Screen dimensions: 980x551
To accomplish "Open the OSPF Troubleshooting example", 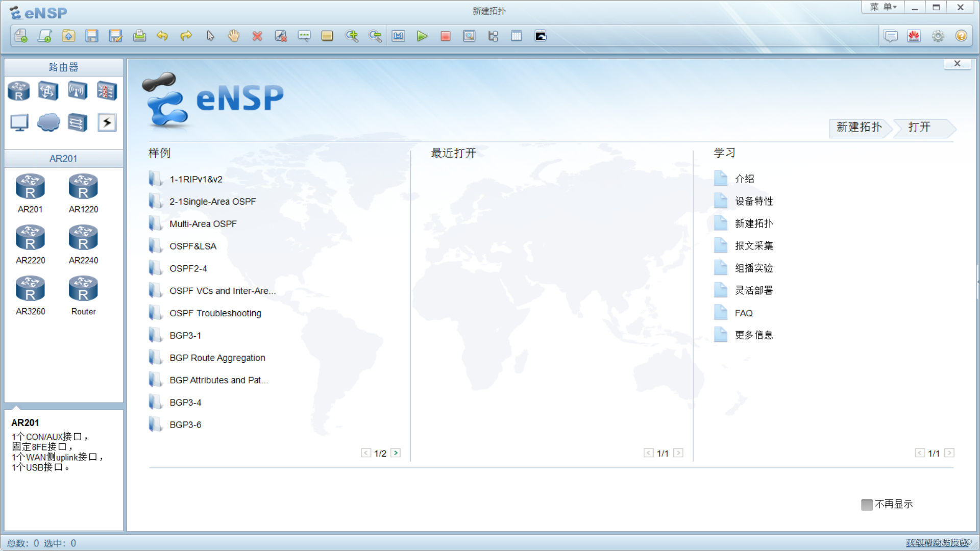I will click(215, 313).
